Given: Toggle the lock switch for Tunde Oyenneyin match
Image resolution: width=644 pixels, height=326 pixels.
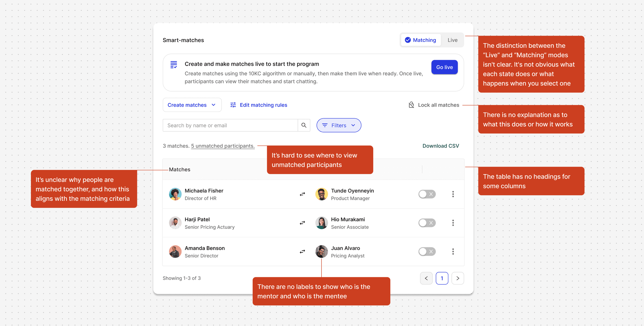Looking at the screenshot, I should 427,194.
